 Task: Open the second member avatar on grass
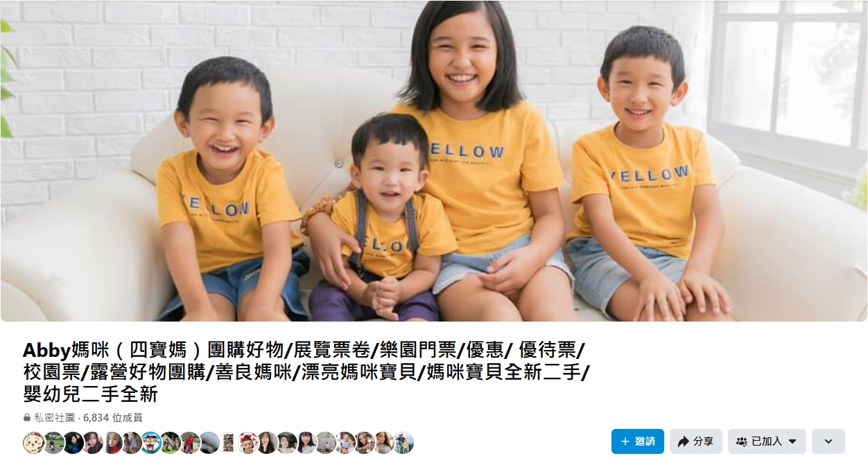click(x=53, y=442)
